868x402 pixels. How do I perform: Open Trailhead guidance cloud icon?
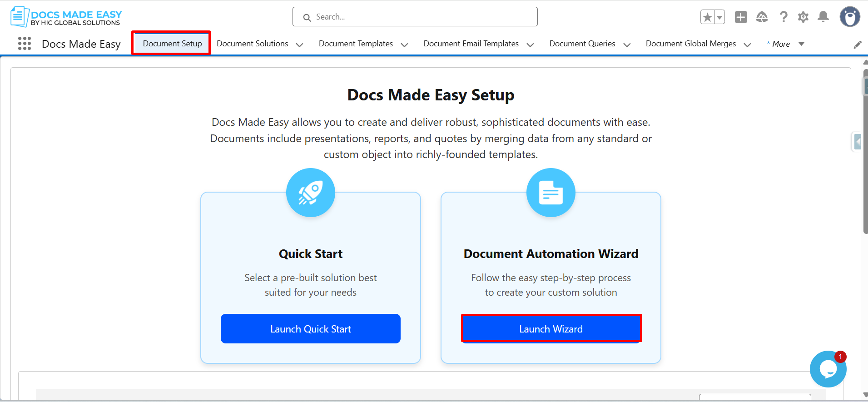coord(762,17)
